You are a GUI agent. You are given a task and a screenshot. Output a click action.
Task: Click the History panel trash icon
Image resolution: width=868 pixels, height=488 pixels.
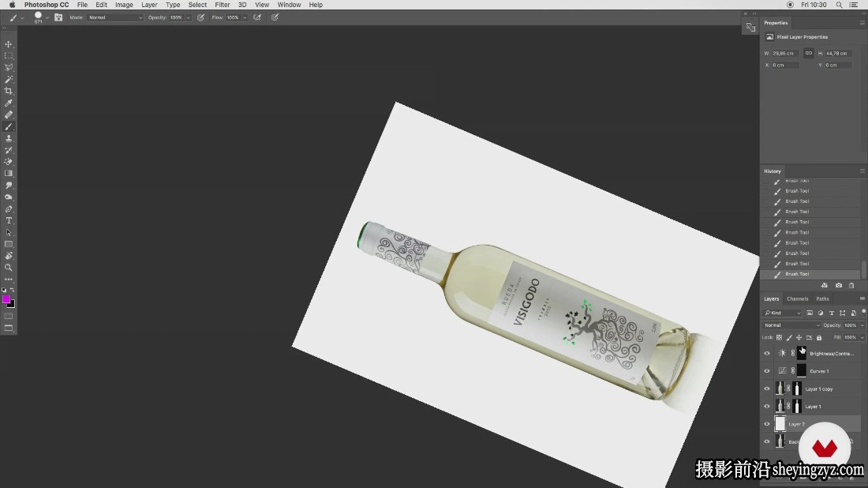(851, 285)
